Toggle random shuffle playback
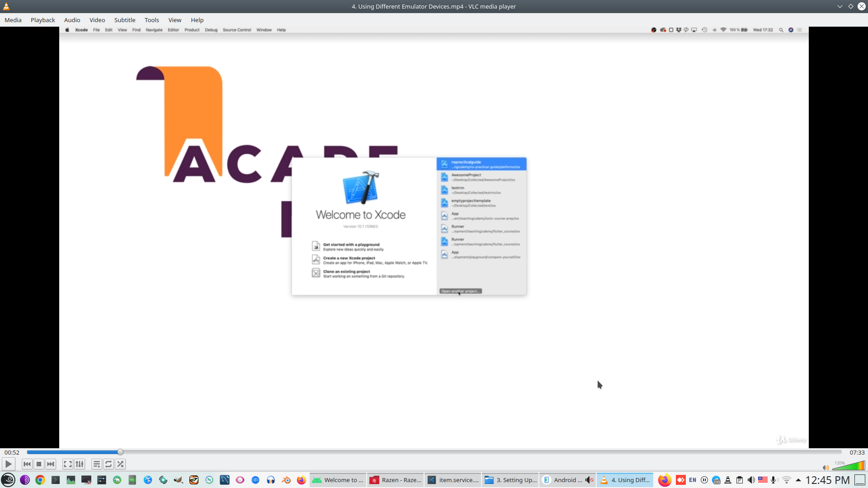Image resolution: width=868 pixels, height=488 pixels. pyautogui.click(x=120, y=464)
